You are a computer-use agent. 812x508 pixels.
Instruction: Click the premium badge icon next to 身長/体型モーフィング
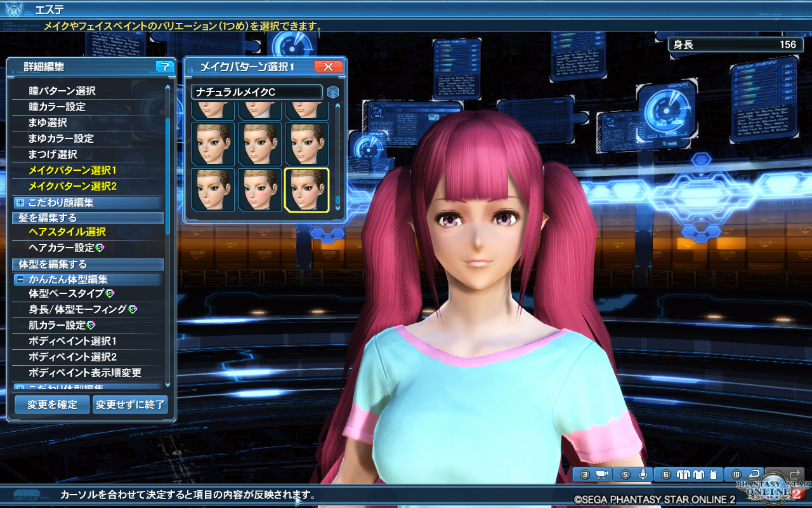[x=133, y=309]
